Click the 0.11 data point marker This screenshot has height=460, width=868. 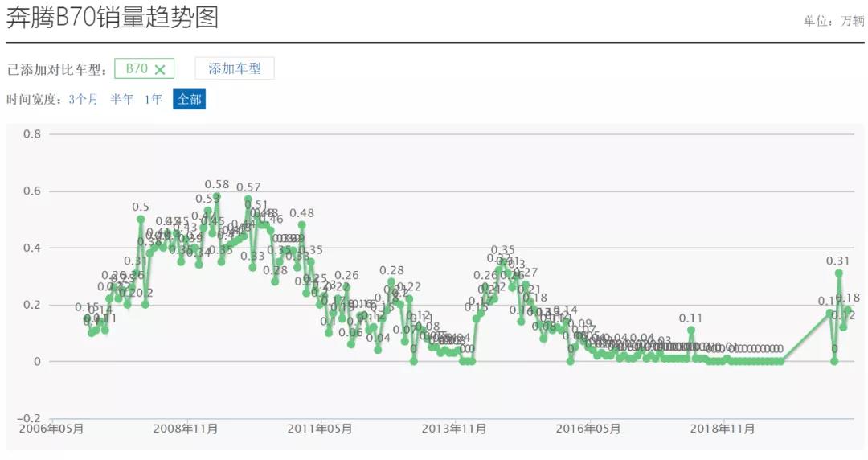tap(691, 331)
